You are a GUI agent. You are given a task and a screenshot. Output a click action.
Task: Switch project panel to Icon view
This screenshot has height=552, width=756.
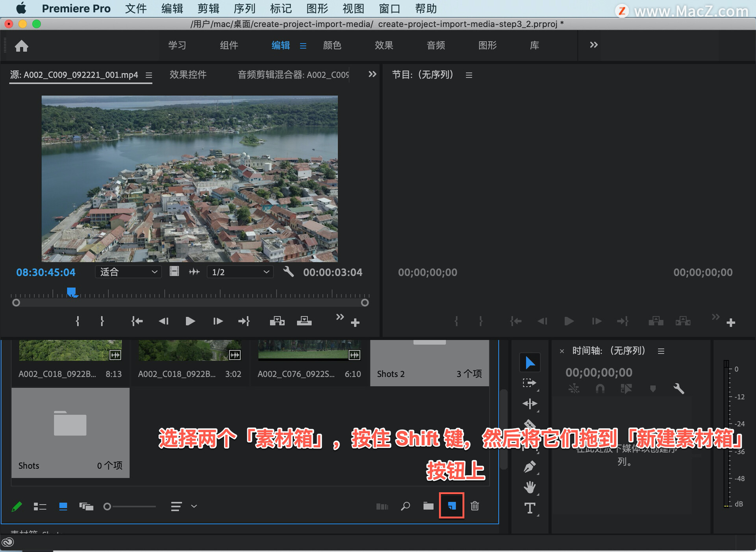pos(63,506)
